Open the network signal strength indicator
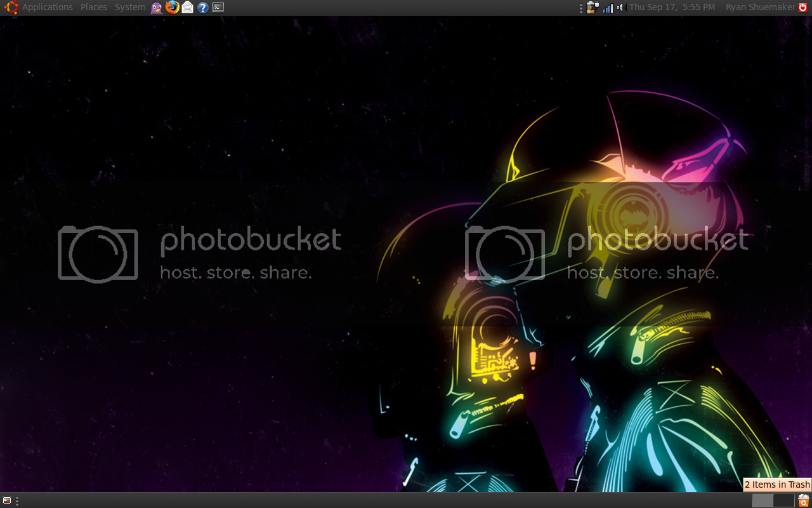 point(608,8)
